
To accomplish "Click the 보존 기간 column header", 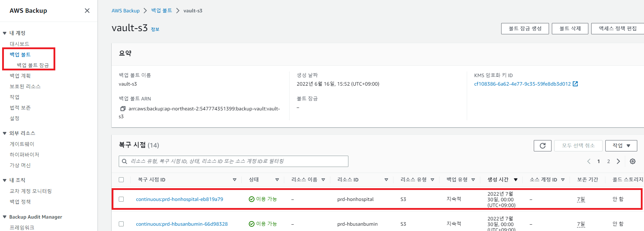I will 588,180.
